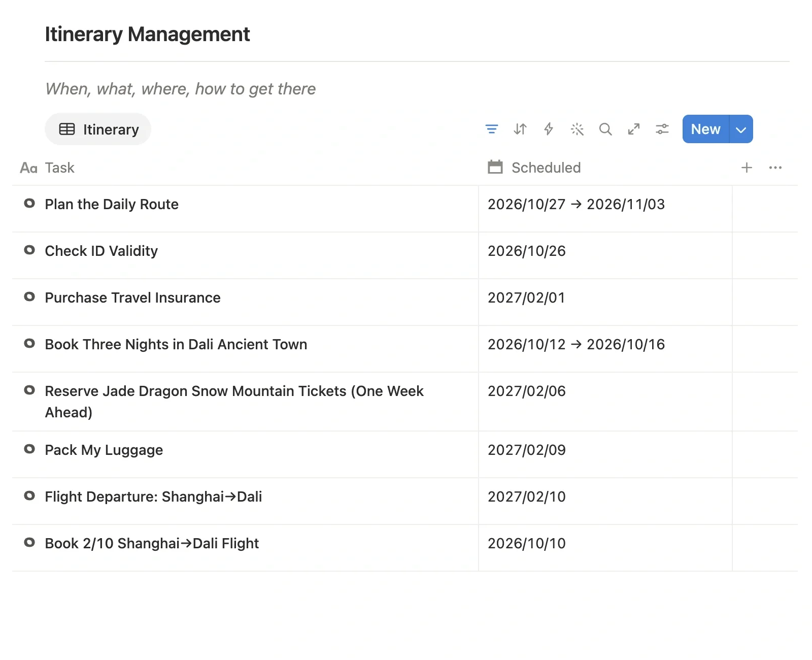This screenshot has height=660, width=812.
Task: Open the Purchase Travel Insurance task
Action: (132, 298)
